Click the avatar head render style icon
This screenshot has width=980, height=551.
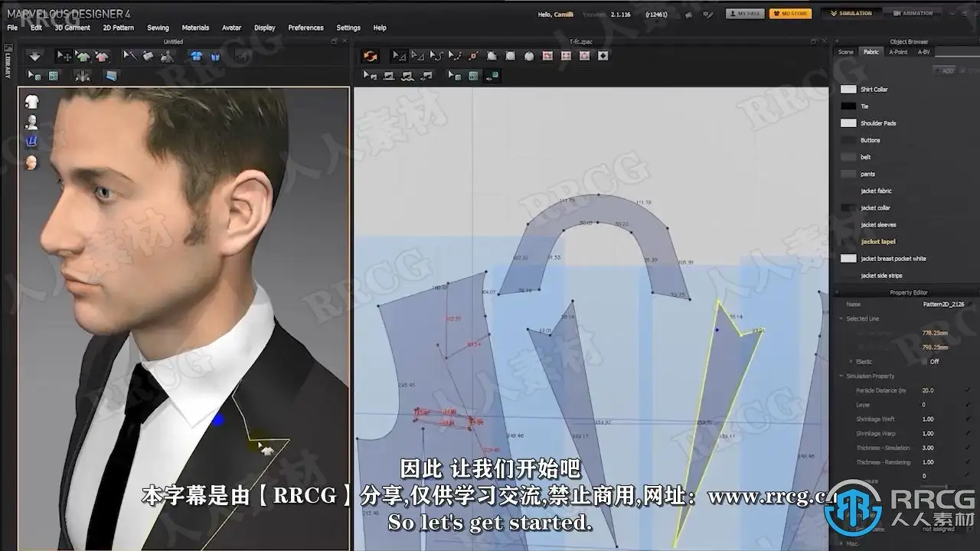tap(31, 162)
